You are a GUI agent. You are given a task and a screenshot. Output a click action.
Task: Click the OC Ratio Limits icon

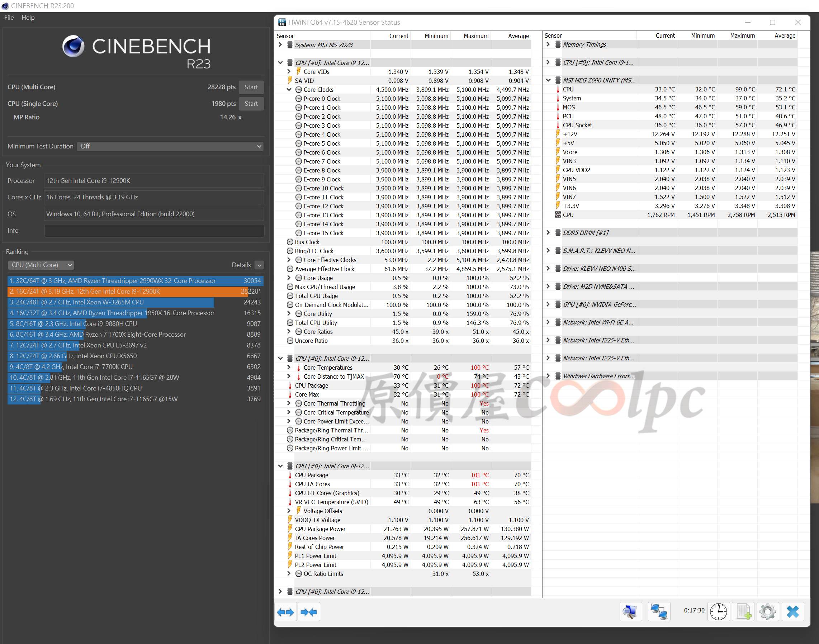tap(299, 573)
